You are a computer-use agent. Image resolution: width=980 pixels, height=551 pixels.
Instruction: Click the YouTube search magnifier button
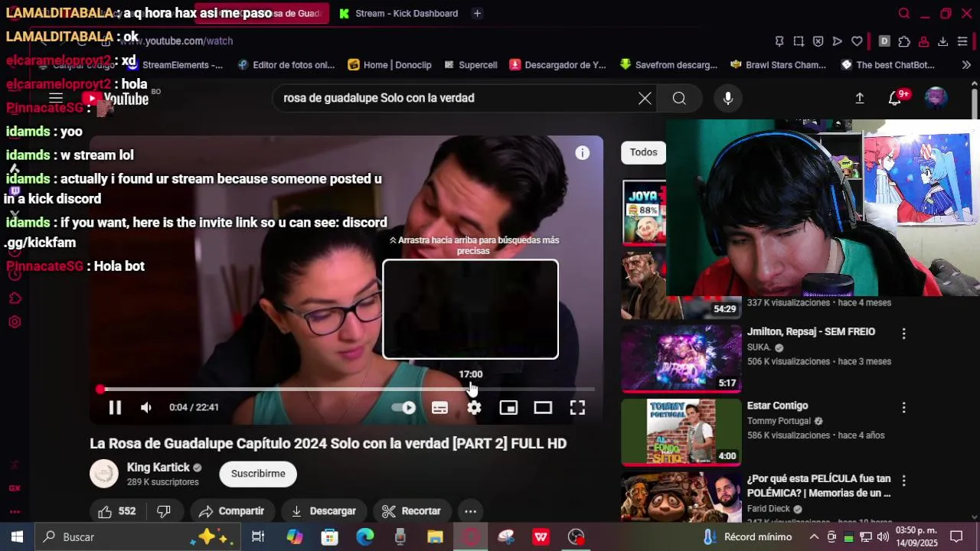click(x=679, y=98)
